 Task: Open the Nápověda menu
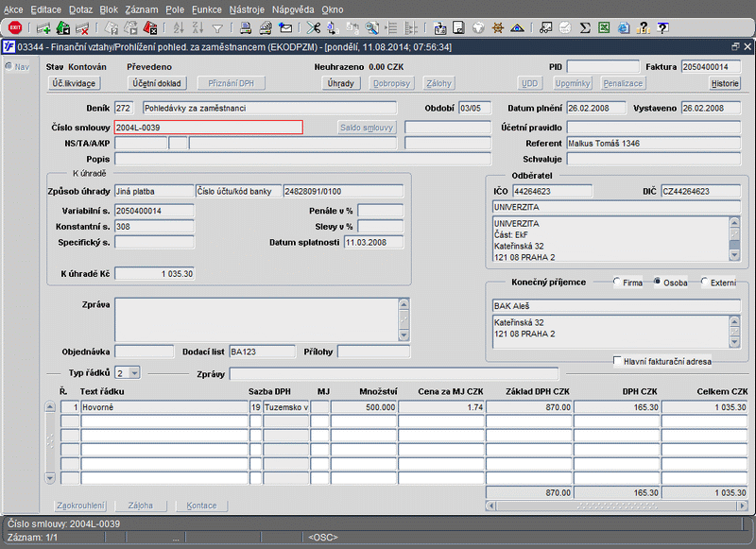click(x=293, y=9)
